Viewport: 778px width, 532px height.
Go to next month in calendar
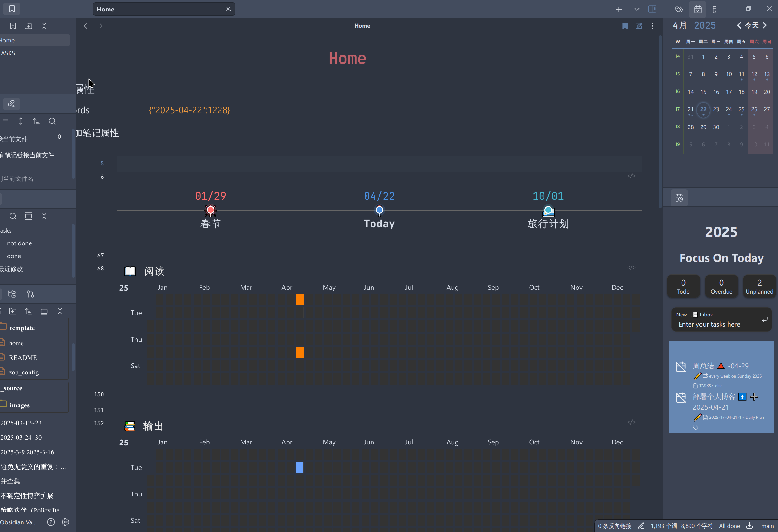click(x=765, y=25)
